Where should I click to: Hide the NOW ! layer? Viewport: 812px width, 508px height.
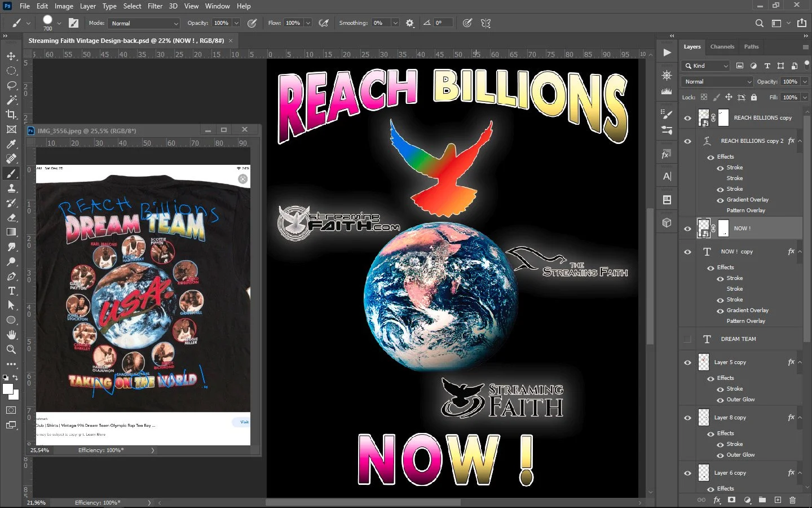click(687, 229)
